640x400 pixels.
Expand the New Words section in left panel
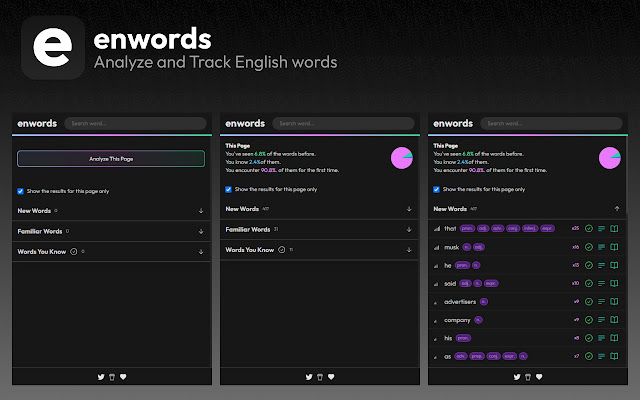point(201,211)
